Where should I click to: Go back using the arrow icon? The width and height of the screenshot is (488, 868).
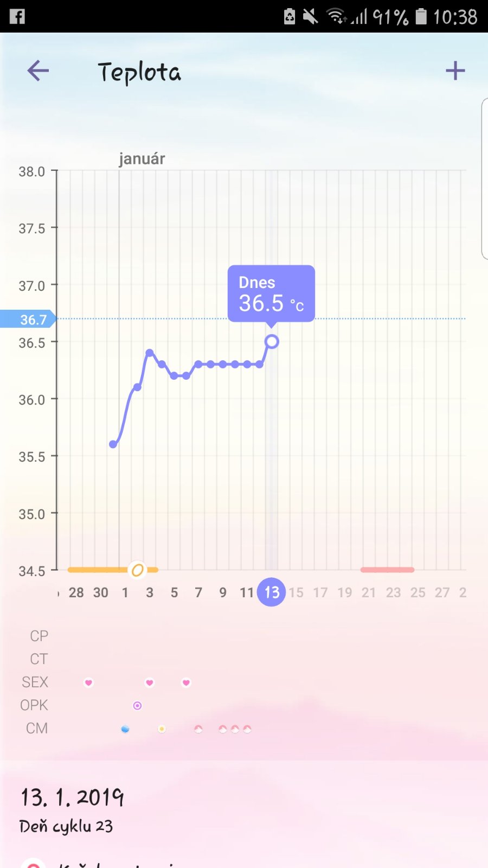[38, 71]
